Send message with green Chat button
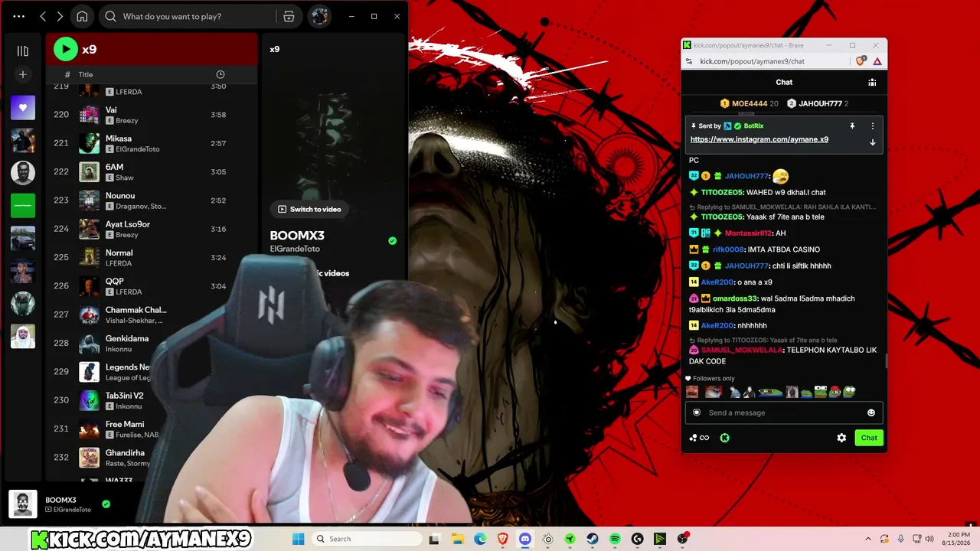Screen dimensions: 980x551 tap(869, 438)
